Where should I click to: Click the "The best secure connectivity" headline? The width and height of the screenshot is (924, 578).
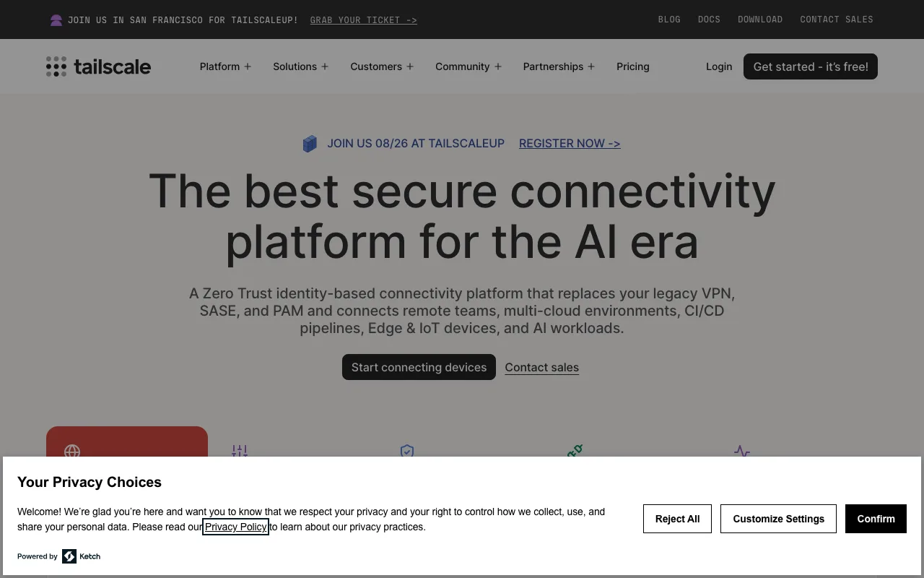[x=462, y=216]
